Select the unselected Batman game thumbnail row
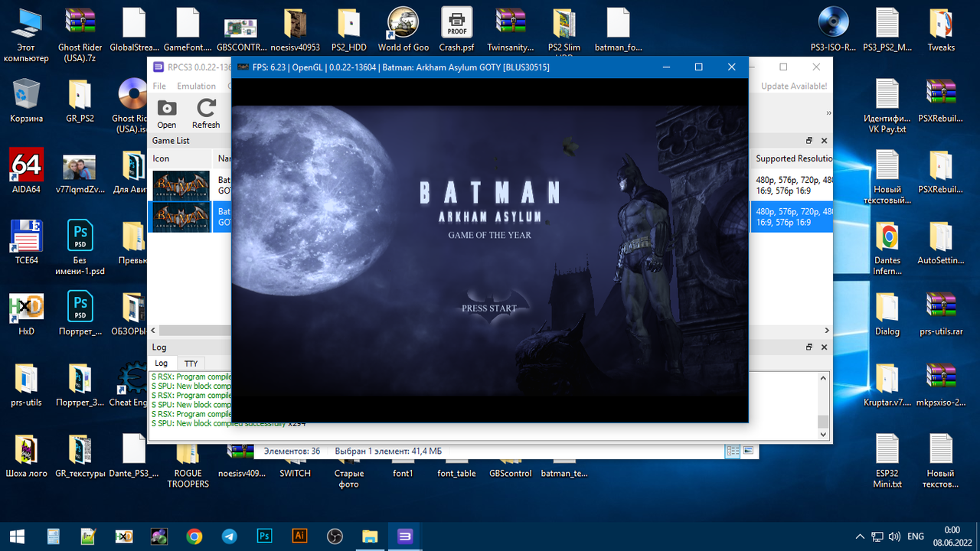 pyautogui.click(x=181, y=185)
